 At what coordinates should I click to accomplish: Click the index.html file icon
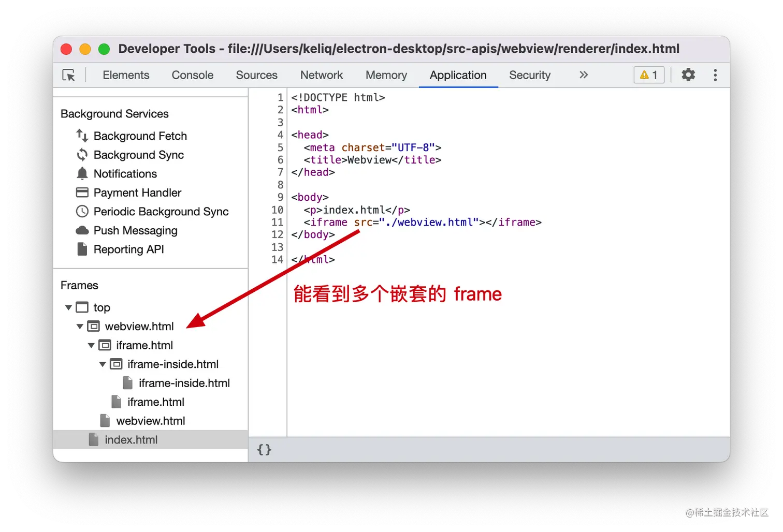tap(94, 439)
